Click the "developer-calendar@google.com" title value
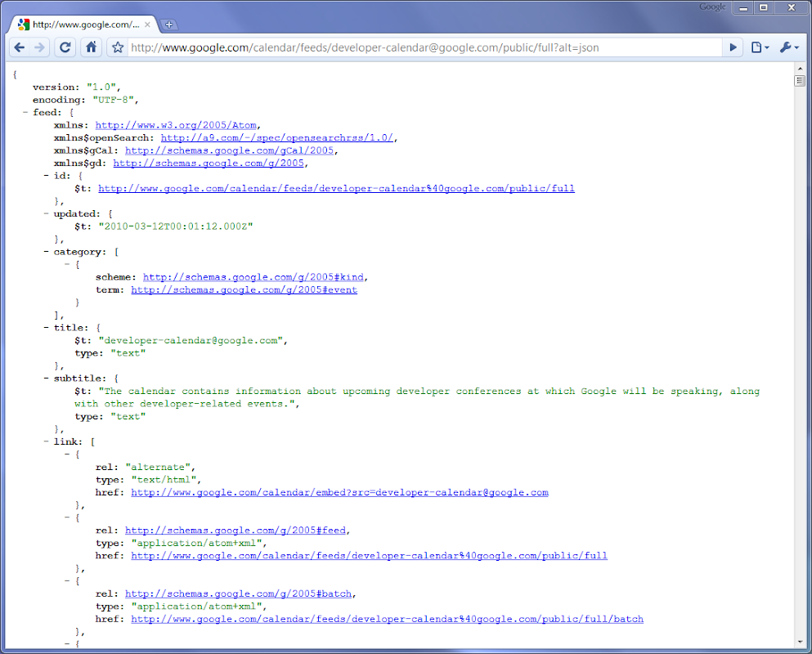 point(191,341)
